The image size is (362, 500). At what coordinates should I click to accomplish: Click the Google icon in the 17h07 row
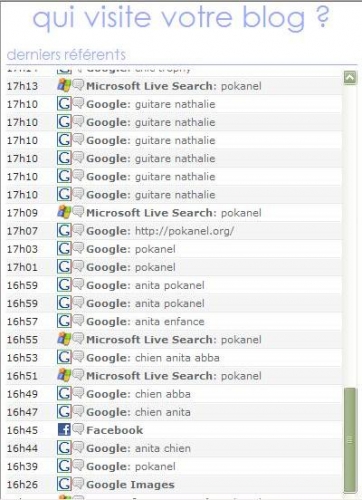[x=64, y=230]
